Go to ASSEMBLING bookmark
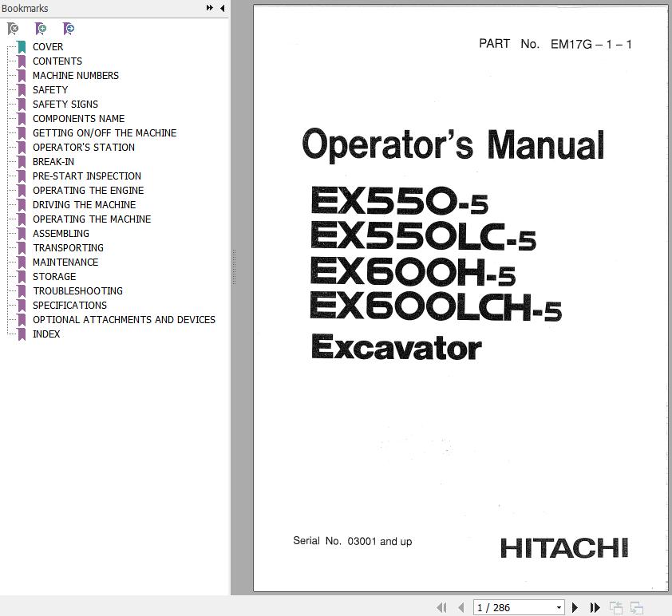The height and width of the screenshot is (616, 672). pyautogui.click(x=61, y=234)
